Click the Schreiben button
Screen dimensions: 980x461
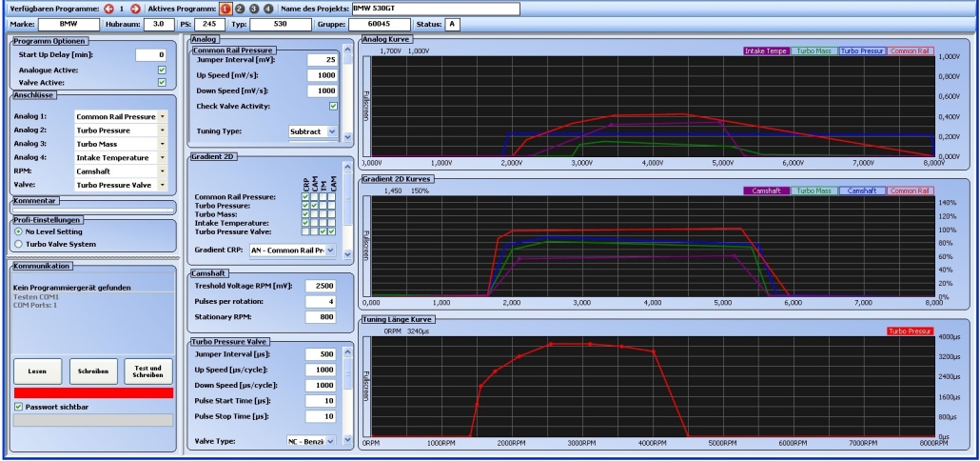93,371
